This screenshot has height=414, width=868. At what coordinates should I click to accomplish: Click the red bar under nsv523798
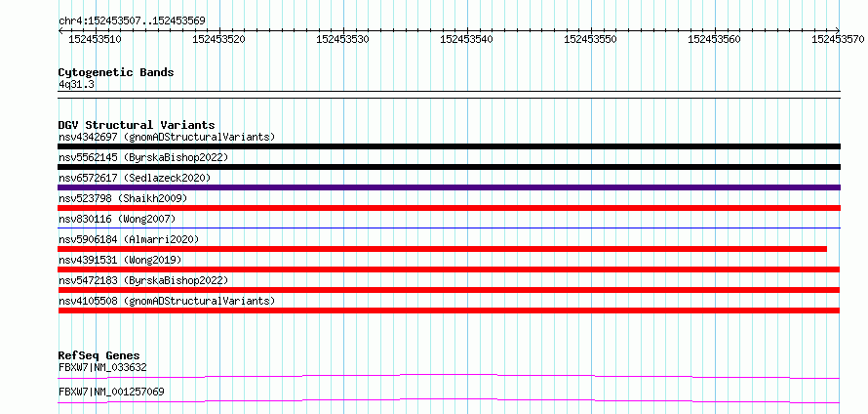tap(449, 208)
